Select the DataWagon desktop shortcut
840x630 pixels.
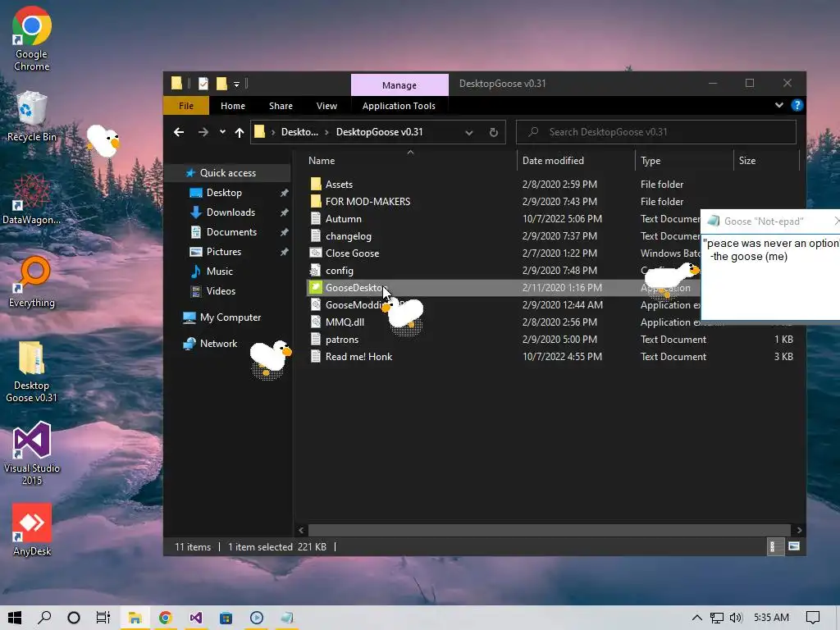pyautogui.click(x=32, y=199)
